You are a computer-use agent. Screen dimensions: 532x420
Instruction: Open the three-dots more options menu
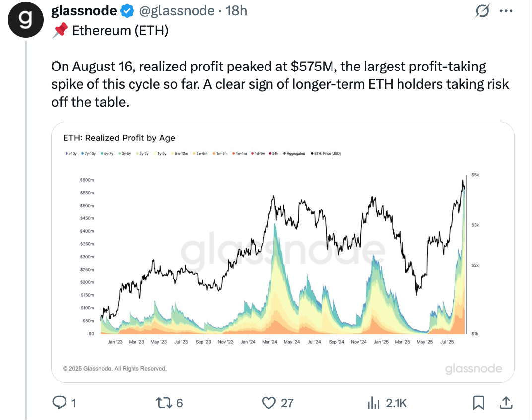pyautogui.click(x=506, y=11)
